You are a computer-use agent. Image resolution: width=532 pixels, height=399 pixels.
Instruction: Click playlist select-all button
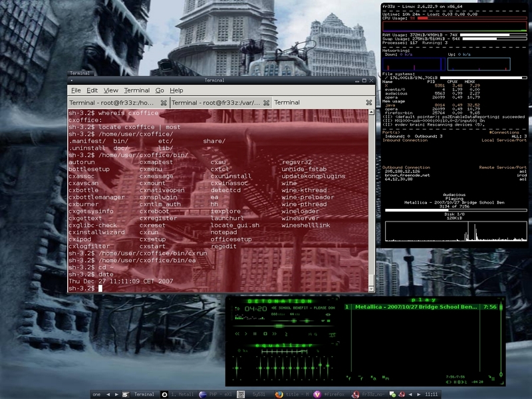(x=374, y=378)
